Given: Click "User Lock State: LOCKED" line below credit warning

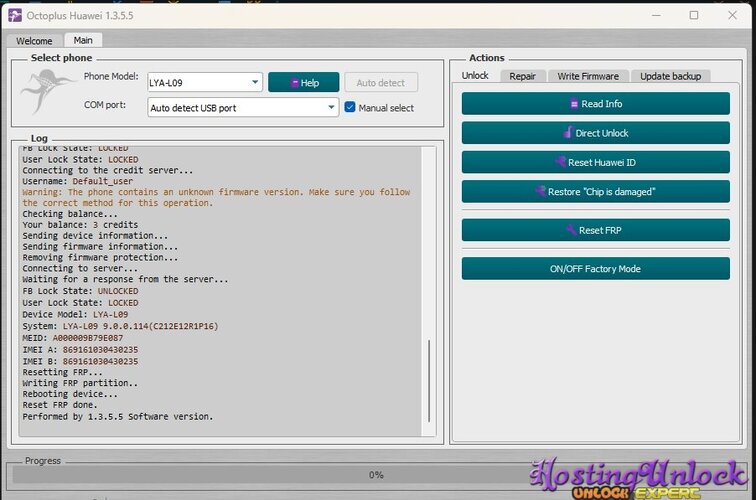Looking at the screenshot, I should pos(80,303).
